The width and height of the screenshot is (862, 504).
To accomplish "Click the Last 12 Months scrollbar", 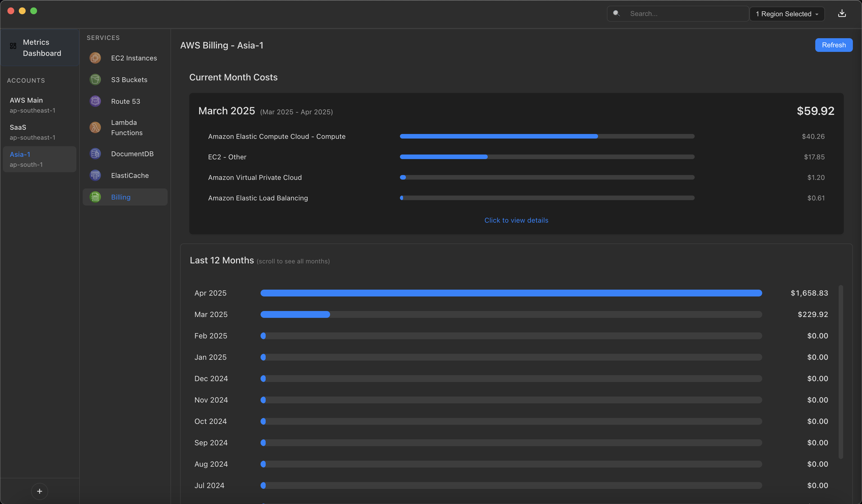I will click(840, 371).
